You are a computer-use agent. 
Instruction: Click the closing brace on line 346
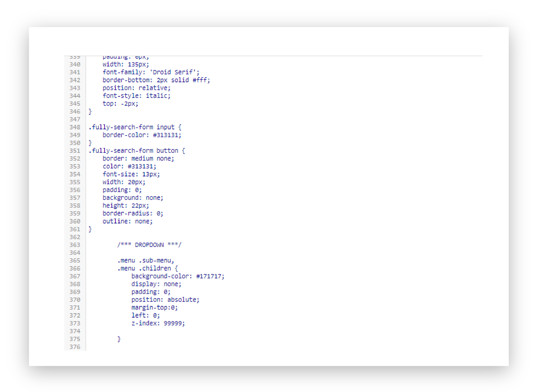(90, 112)
